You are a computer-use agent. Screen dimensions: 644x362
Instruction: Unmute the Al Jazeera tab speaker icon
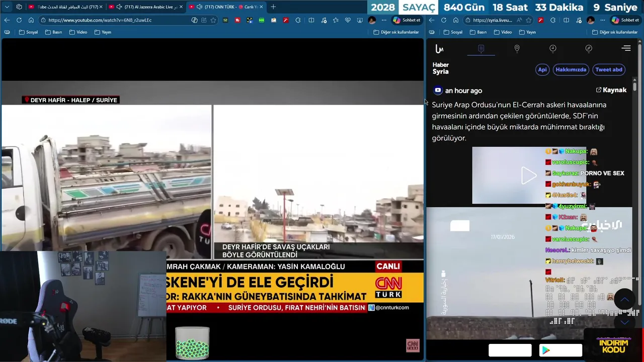[119, 7]
